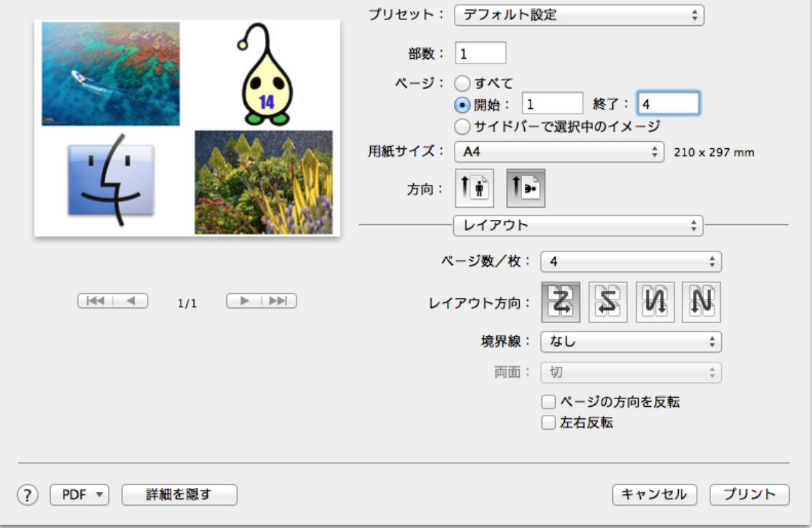Click the キャンセル button
The height and width of the screenshot is (528, 812).
click(654, 495)
